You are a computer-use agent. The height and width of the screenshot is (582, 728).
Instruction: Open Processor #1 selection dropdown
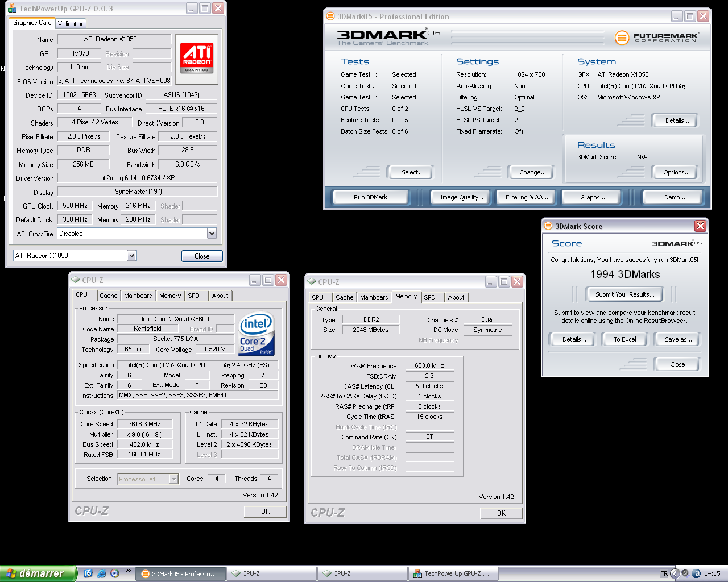[173, 479]
